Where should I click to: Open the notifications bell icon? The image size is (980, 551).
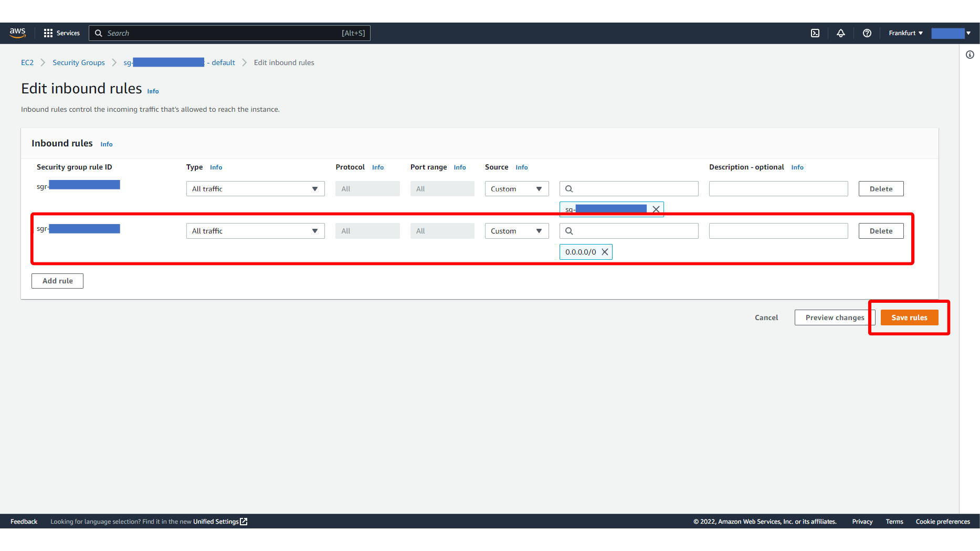[x=841, y=33]
